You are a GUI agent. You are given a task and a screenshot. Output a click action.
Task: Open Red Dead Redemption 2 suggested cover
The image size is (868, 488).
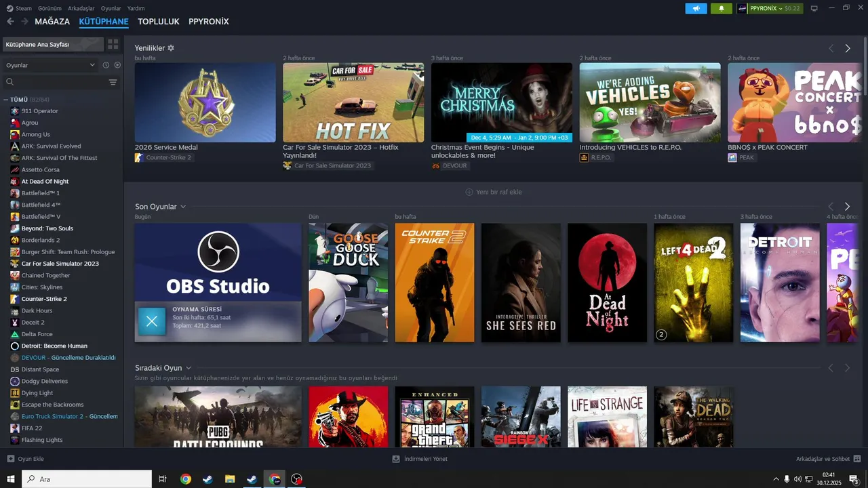click(348, 417)
